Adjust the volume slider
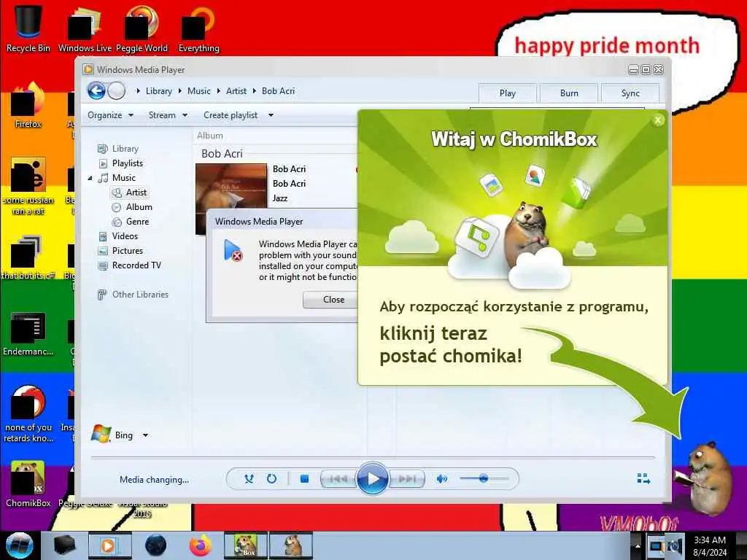This screenshot has height=560, width=747. pos(484,478)
